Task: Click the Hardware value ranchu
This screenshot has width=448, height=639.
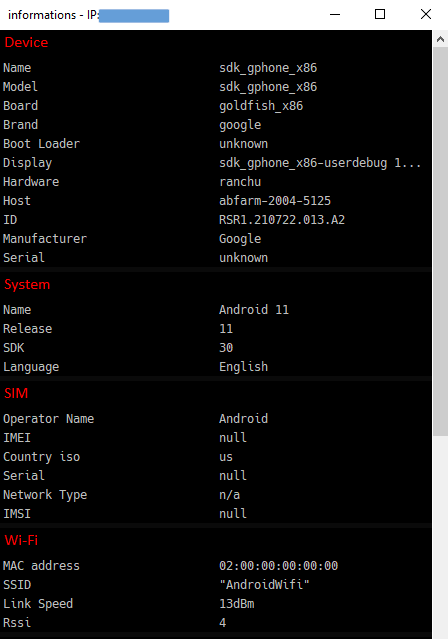Action: click(x=240, y=182)
